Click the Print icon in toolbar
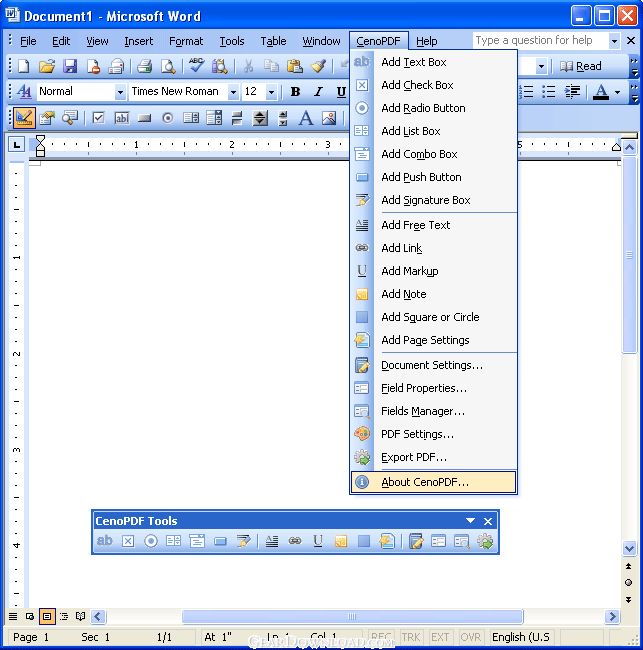The height and width of the screenshot is (650, 643). [145, 66]
